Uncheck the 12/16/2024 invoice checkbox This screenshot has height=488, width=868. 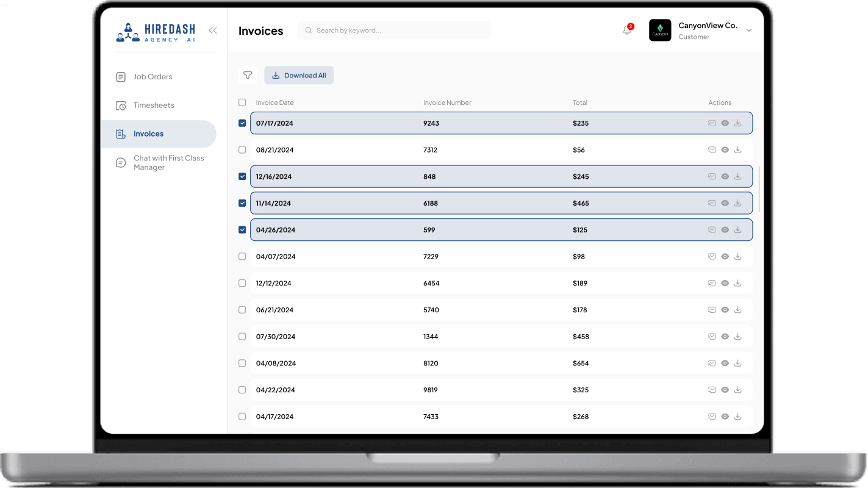point(242,177)
